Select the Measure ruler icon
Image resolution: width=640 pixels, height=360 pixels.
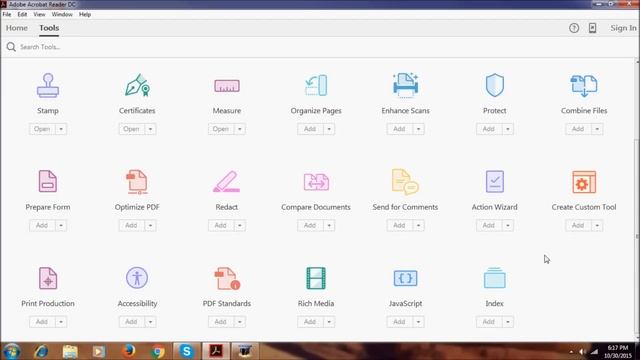(x=227, y=86)
